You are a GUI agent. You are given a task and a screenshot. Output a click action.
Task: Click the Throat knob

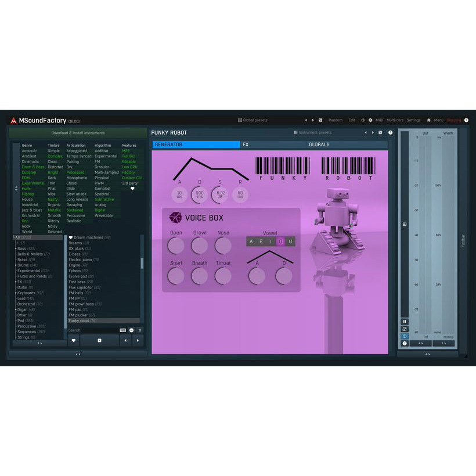(223, 276)
